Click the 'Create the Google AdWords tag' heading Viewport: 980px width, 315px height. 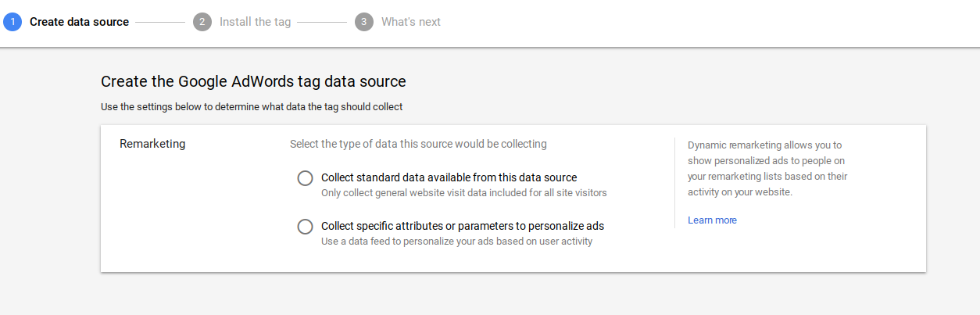pyautogui.click(x=253, y=81)
